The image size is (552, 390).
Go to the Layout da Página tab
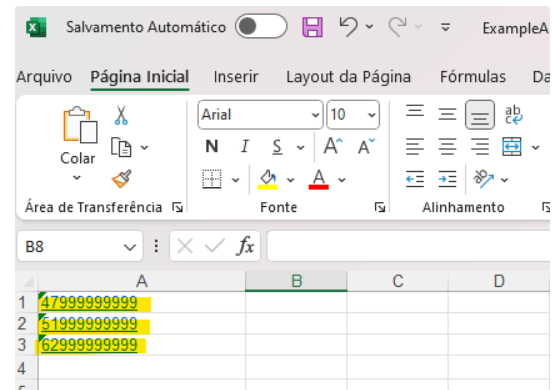[x=348, y=77]
